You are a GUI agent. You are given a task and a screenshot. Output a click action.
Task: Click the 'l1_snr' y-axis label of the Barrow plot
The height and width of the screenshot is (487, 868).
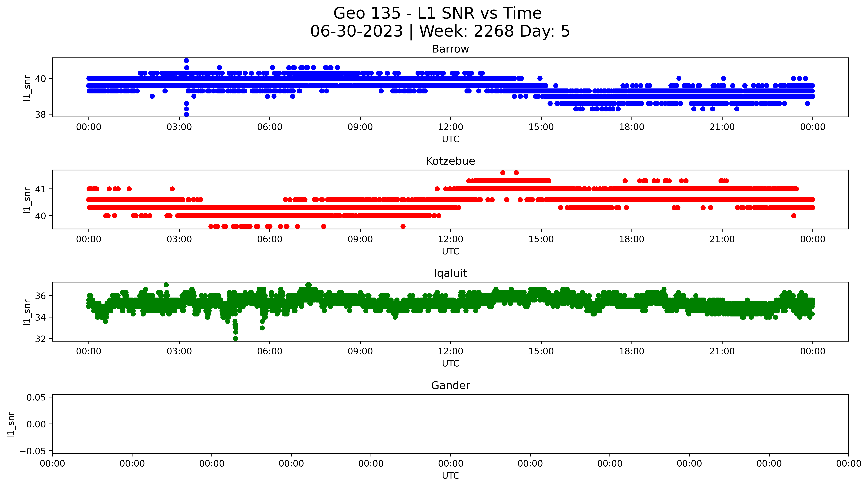(x=27, y=88)
